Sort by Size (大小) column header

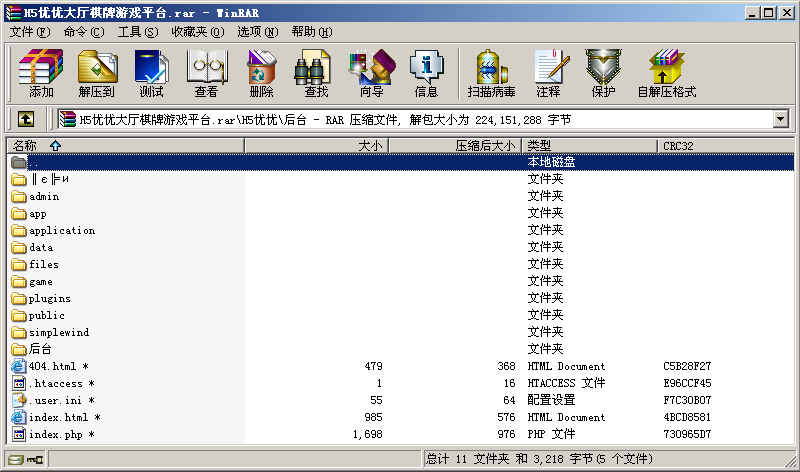(370, 145)
